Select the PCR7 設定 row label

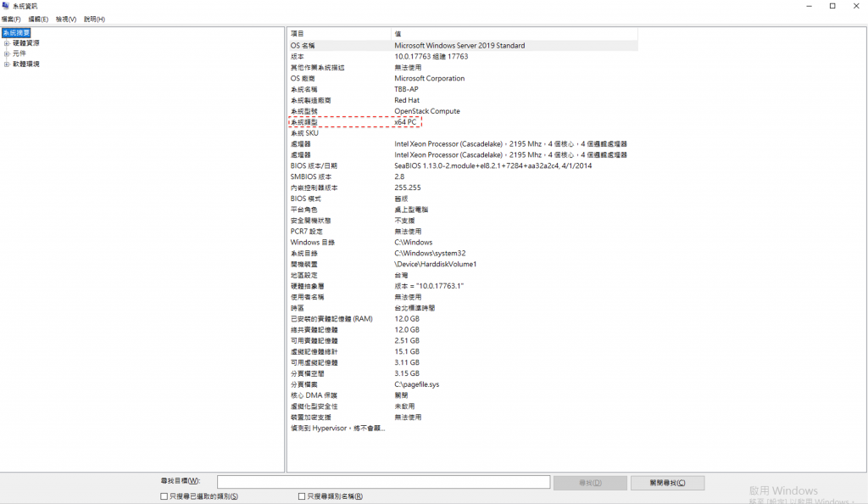click(307, 232)
